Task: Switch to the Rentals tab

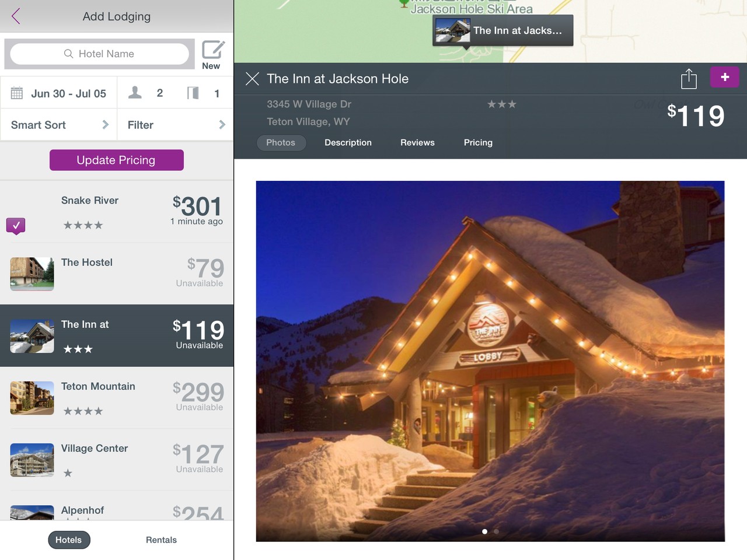Action: click(x=161, y=540)
